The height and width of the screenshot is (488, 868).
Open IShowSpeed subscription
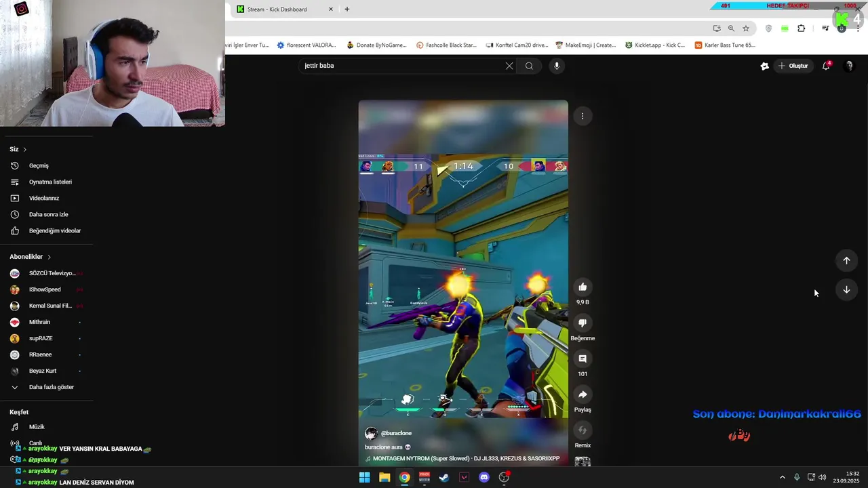46,289
